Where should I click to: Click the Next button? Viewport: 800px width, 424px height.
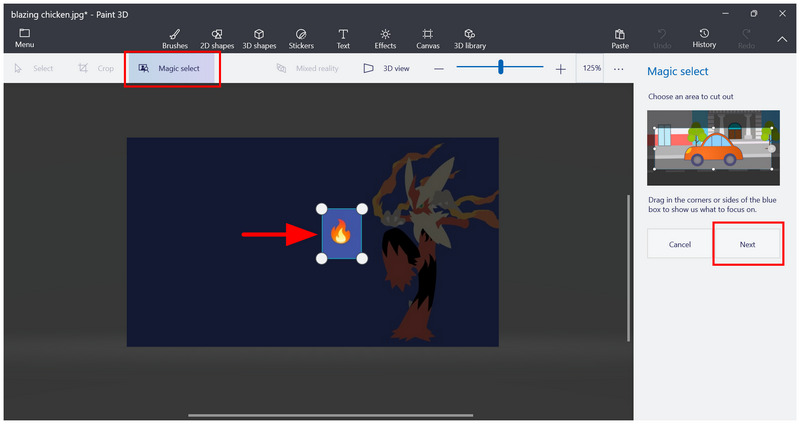point(747,244)
